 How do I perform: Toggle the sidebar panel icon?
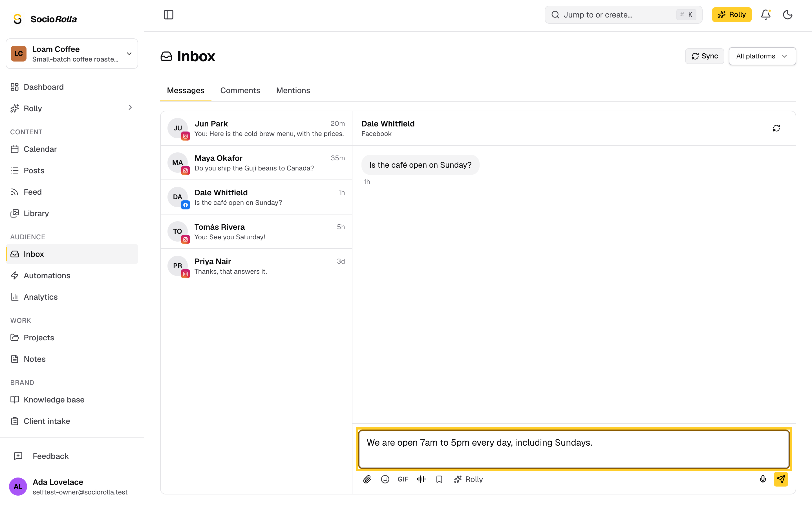click(x=168, y=15)
